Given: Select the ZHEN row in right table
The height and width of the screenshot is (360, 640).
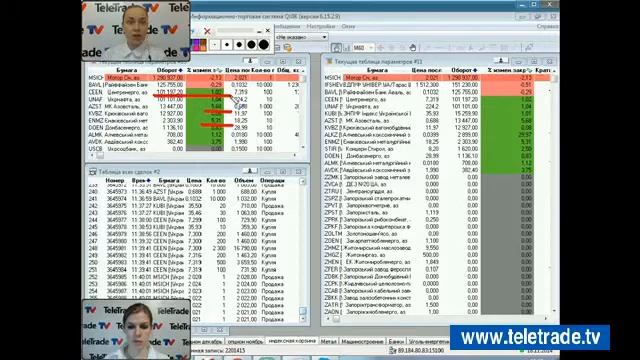Looking at the screenshot, I should [x=437, y=262].
